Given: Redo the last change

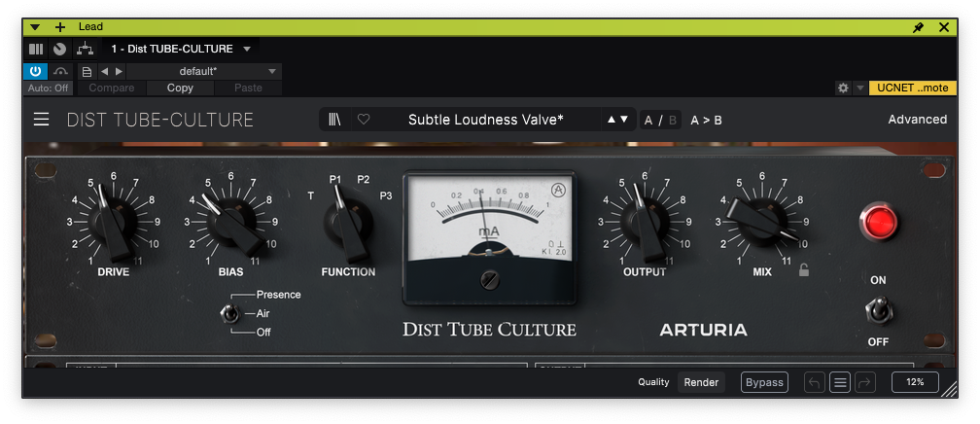Looking at the screenshot, I should (865, 382).
